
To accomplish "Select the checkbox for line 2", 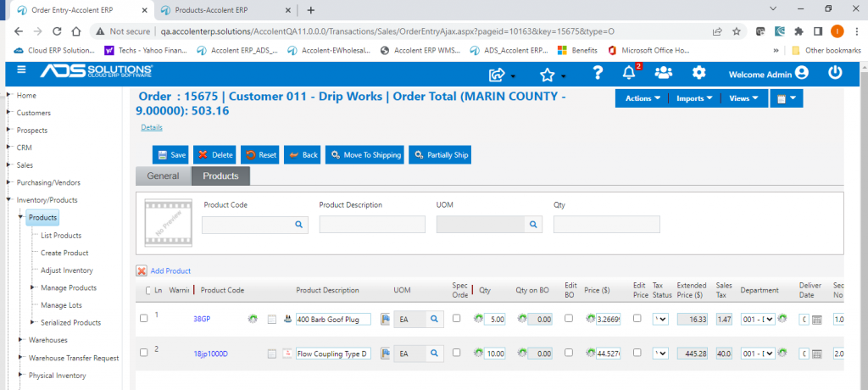I will coord(144,353).
